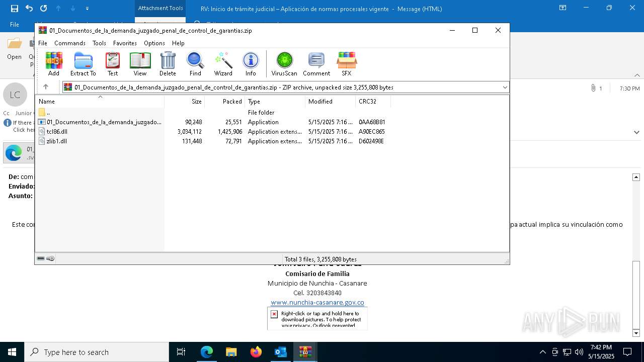644x362 pixels.
Task: Show archive Info
Action: 251,64
